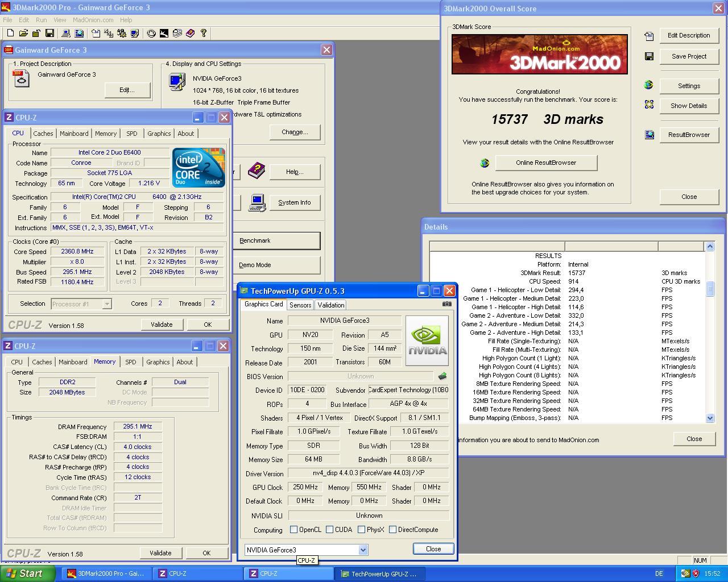Click the Details scrollbar thumb
The image size is (728, 582).
(710, 289)
